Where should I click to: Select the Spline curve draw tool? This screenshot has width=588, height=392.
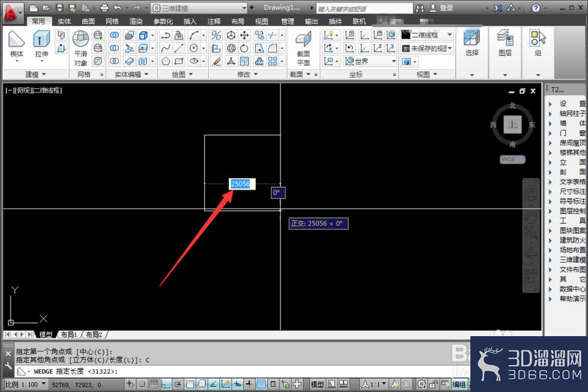point(165,48)
